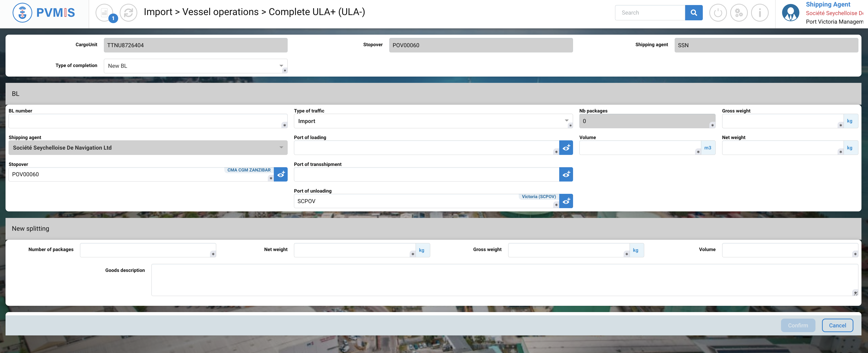Image resolution: width=868 pixels, height=353 pixels.
Task: Click the refresh icon in header
Action: pos(128,13)
